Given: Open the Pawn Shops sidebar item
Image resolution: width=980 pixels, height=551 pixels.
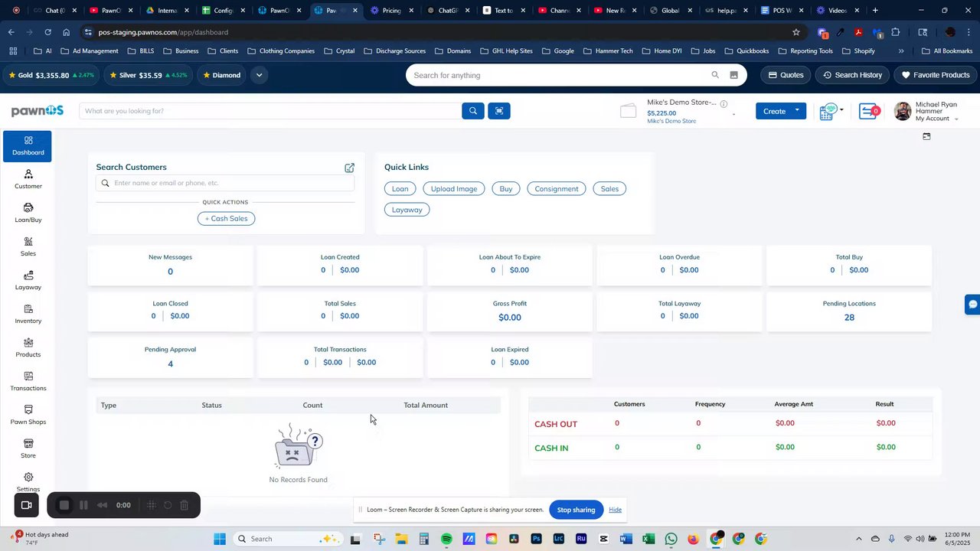Looking at the screenshot, I should 28,415.
